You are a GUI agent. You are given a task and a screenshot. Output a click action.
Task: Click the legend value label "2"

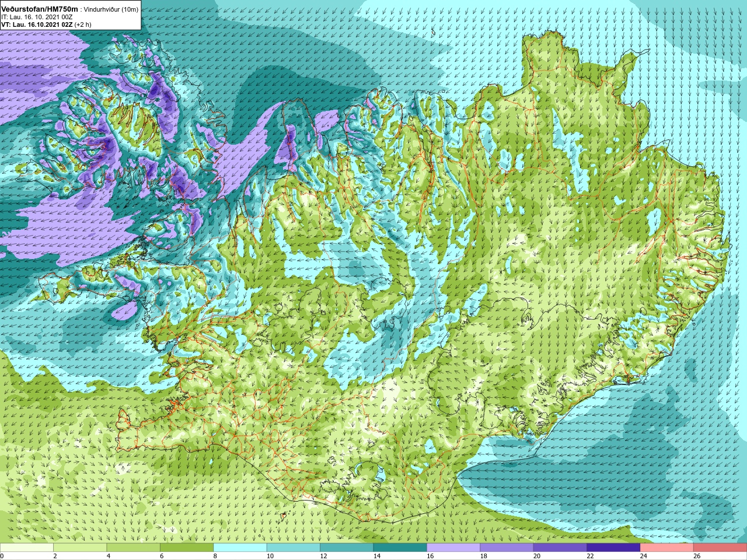(55, 556)
